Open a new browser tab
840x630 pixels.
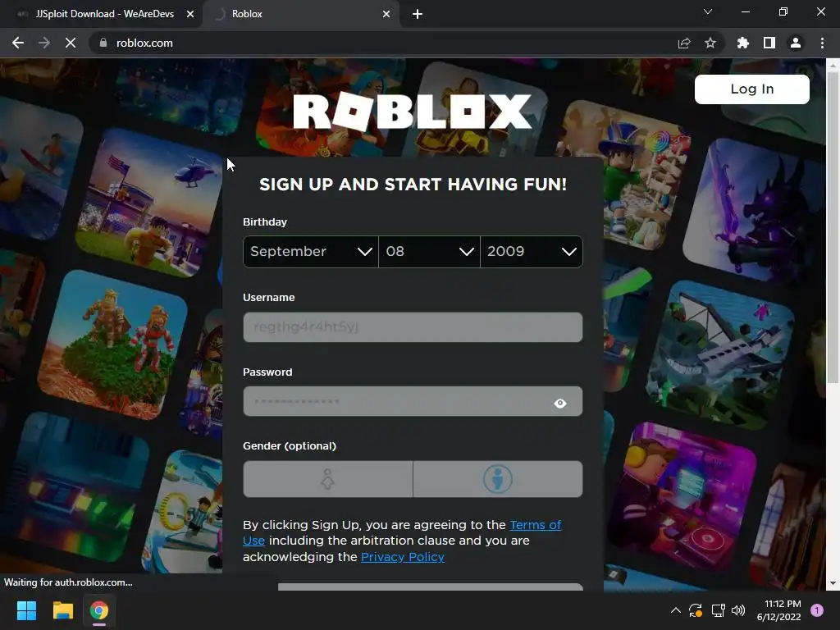pyautogui.click(x=418, y=14)
